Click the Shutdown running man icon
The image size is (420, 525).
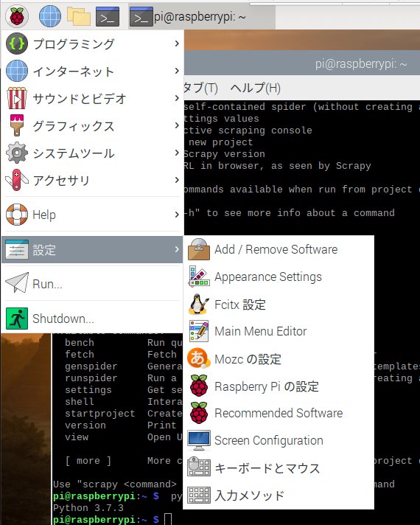pyautogui.click(x=17, y=319)
